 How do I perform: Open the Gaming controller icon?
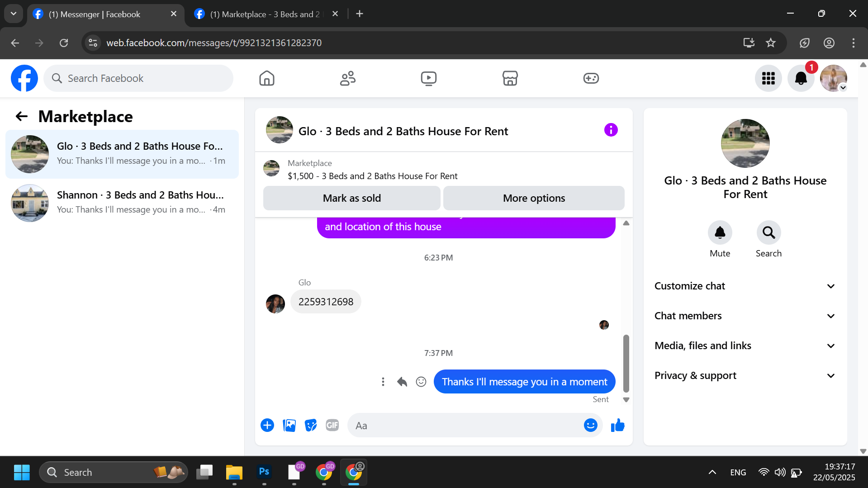point(591,78)
